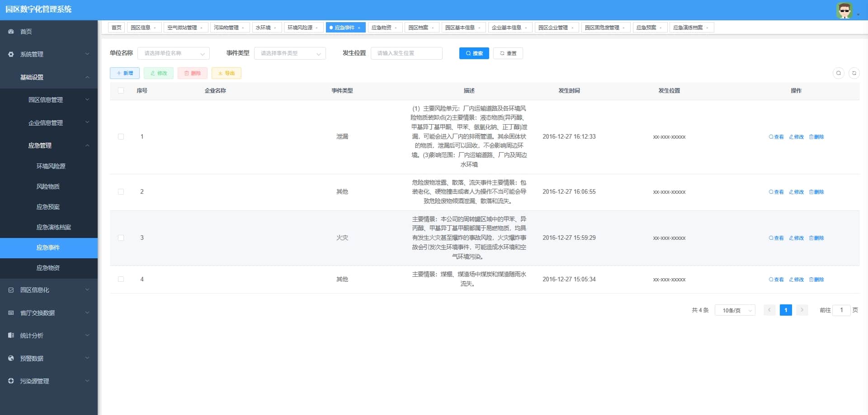This screenshot has width=868, height=415.
Task: Expand 园区信息管理 submenu
Action: 49,100
